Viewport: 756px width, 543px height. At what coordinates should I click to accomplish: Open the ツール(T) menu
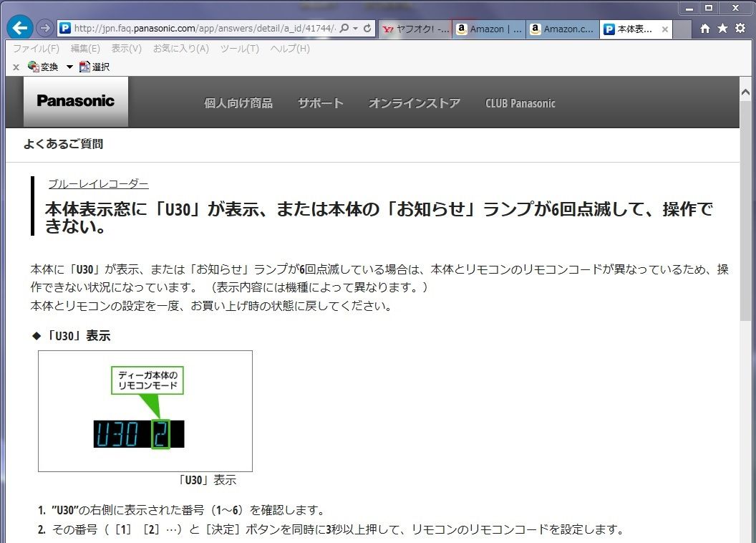point(240,48)
